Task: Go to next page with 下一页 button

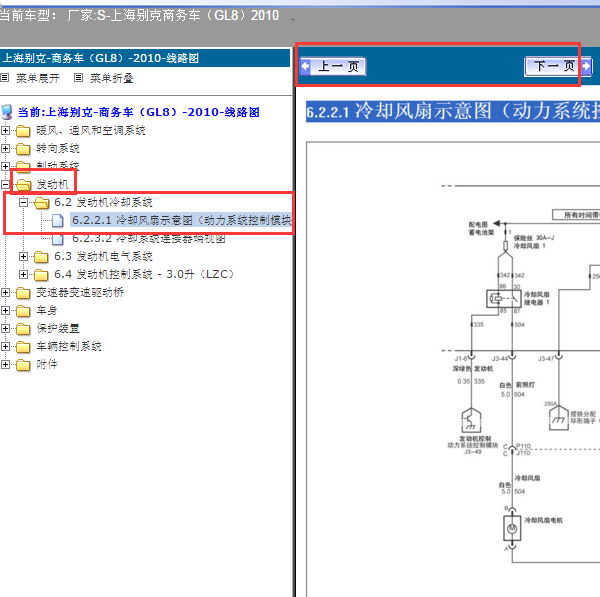Action: point(558,66)
